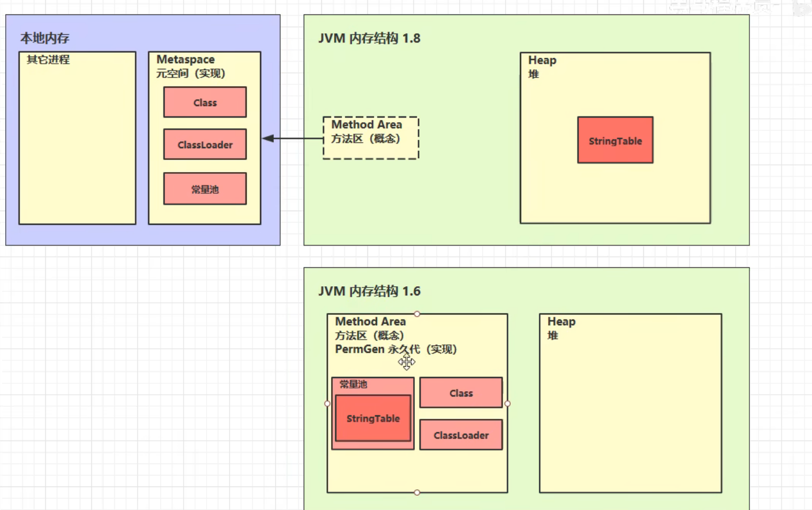812x510 pixels.
Task: Click the left connection handle of PermGen box
Action: (x=328, y=403)
